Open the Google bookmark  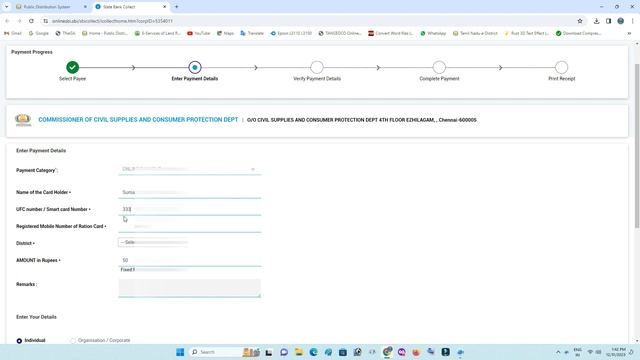(x=39, y=33)
